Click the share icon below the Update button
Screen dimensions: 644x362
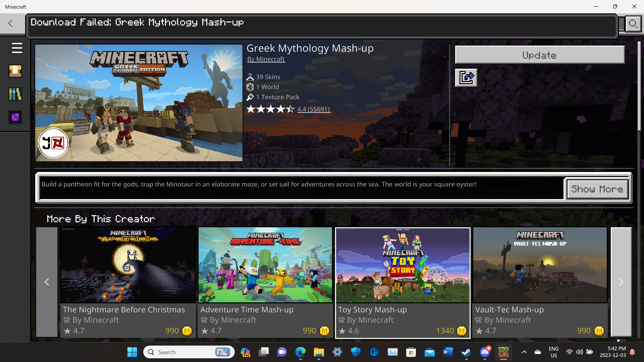click(x=466, y=78)
